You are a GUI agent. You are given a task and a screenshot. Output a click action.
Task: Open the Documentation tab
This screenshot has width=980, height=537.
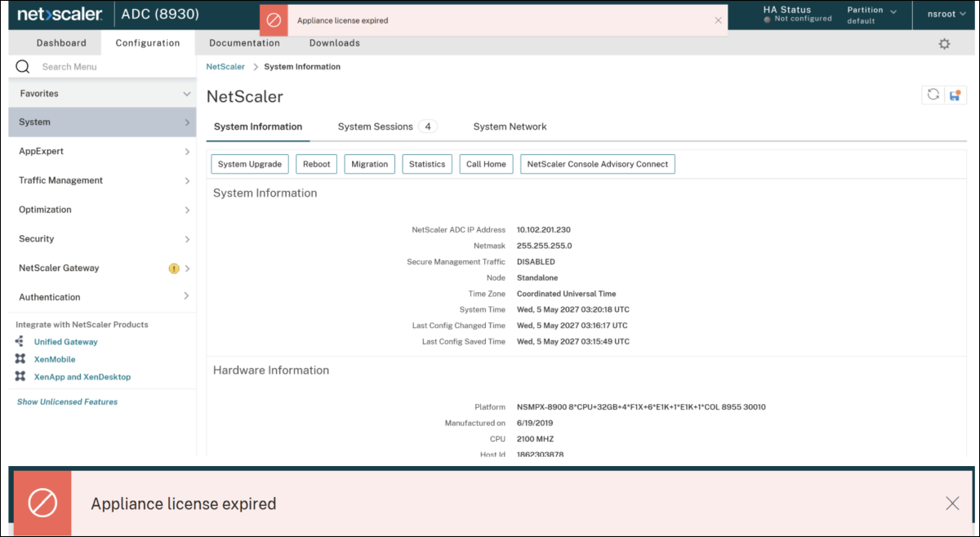(244, 43)
